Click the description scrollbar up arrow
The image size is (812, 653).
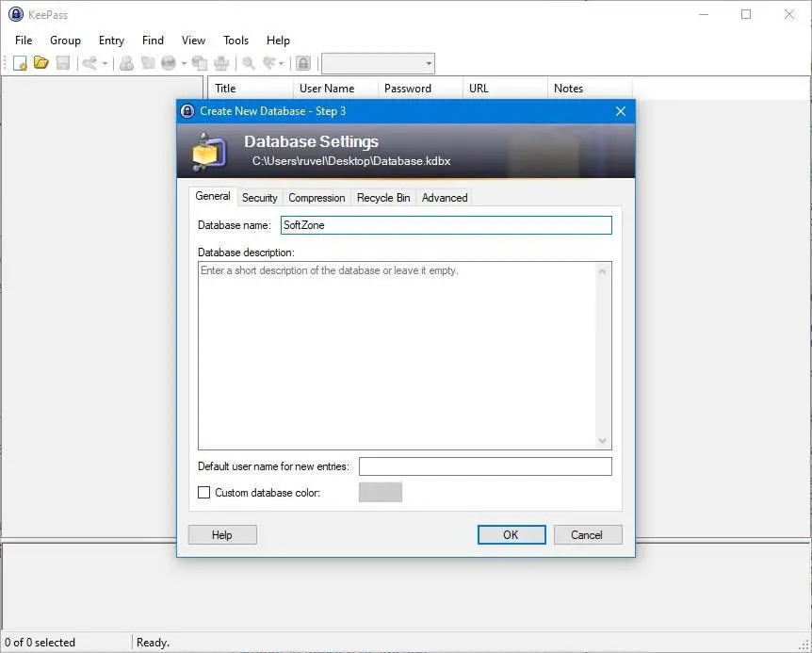(602, 271)
